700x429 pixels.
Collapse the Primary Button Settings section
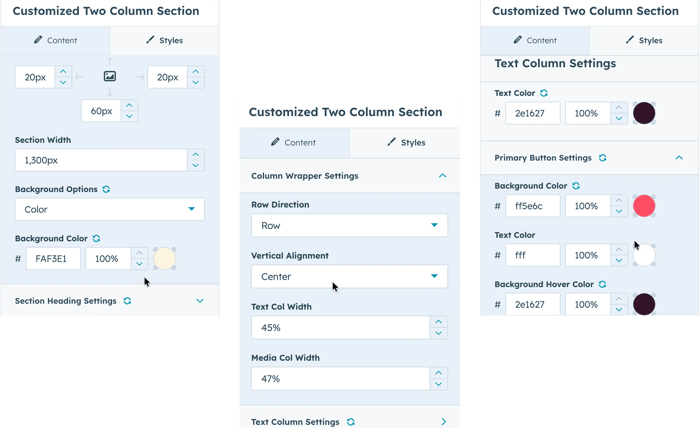click(679, 158)
